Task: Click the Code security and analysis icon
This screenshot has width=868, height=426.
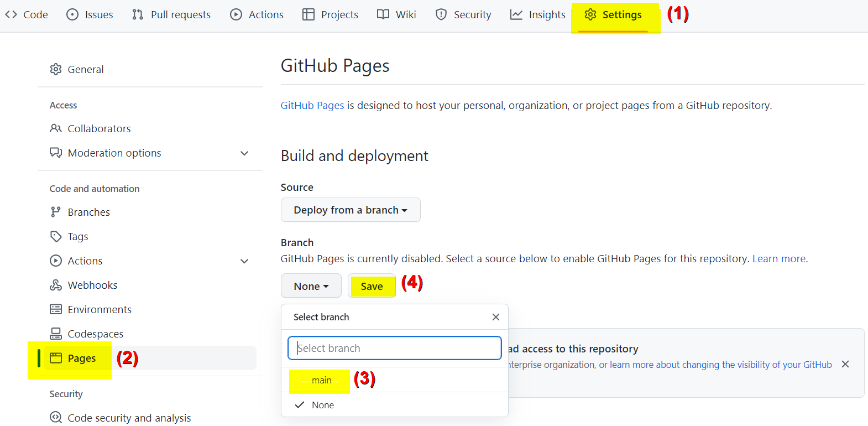Action: coord(56,418)
